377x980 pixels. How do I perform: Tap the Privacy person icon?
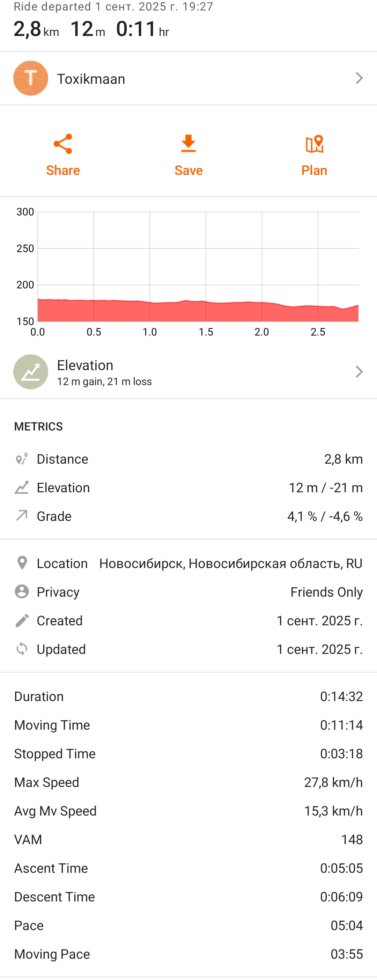(22, 591)
